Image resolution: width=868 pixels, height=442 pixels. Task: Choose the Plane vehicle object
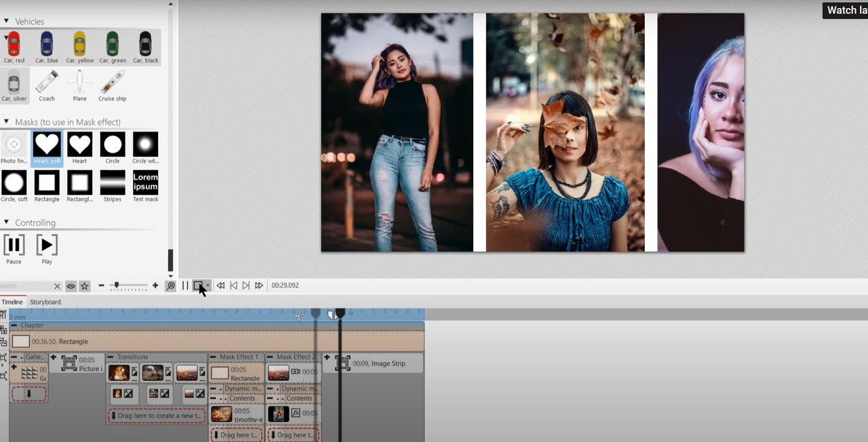pos(79,85)
